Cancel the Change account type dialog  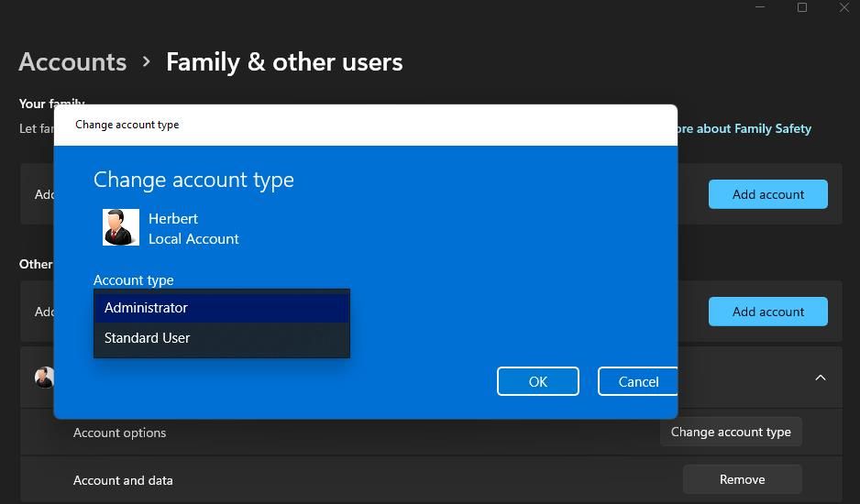coord(637,381)
